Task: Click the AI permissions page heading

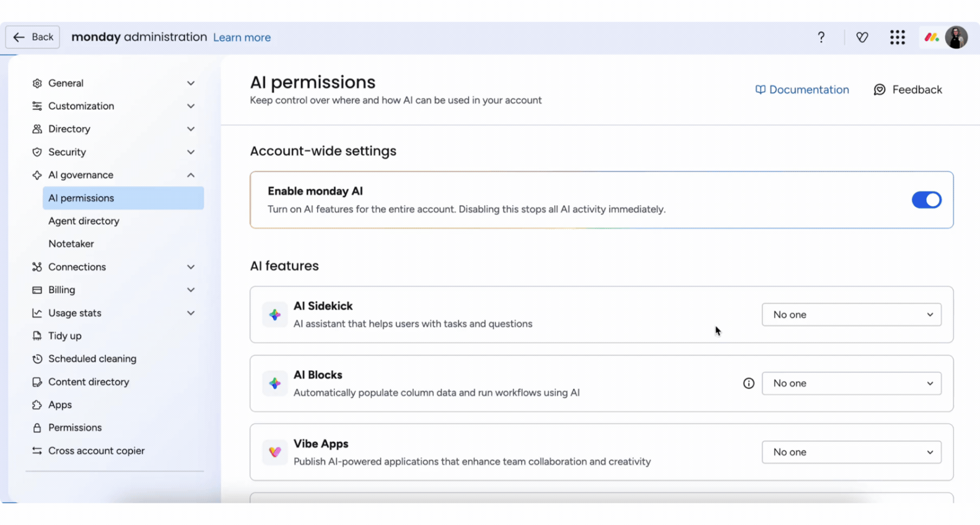Action: [313, 82]
